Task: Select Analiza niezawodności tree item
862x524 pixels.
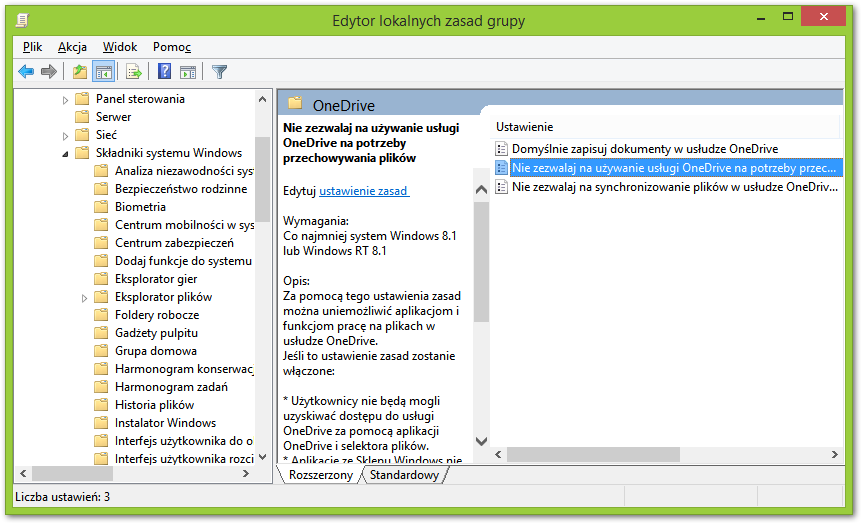Action: (184, 171)
